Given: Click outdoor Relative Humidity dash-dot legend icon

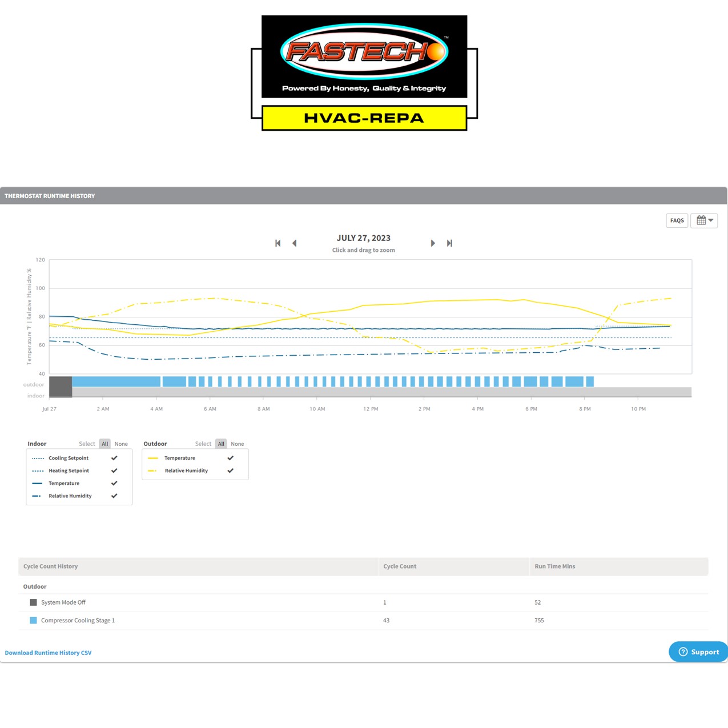Looking at the screenshot, I should tap(152, 470).
